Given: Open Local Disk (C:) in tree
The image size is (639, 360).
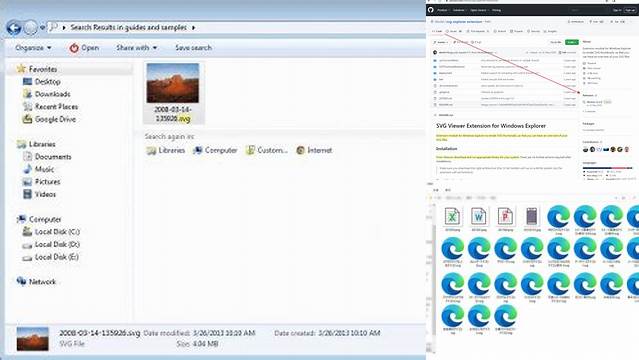Looking at the screenshot, I should pos(51,232).
